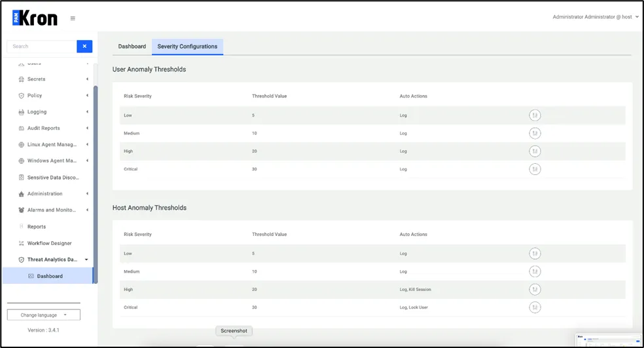Image resolution: width=644 pixels, height=348 pixels.
Task: Open settings for Host Critical severity row
Action: [x=535, y=307]
